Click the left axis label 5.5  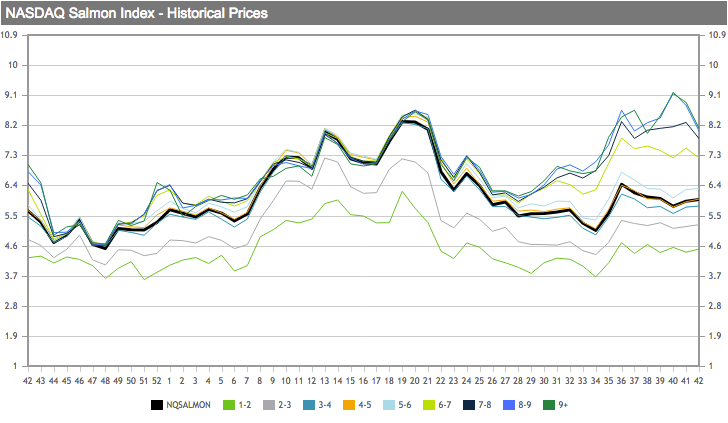coord(12,216)
